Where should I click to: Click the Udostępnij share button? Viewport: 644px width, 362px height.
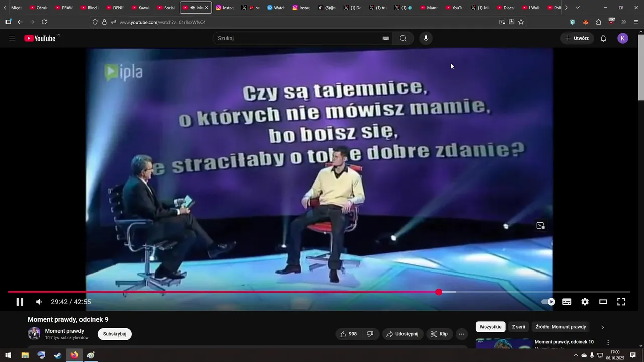403,334
